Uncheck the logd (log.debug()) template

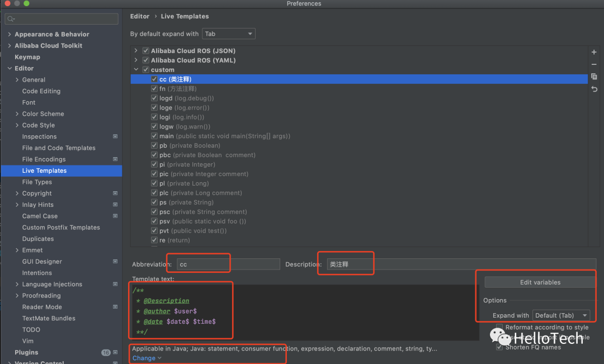(154, 98)
